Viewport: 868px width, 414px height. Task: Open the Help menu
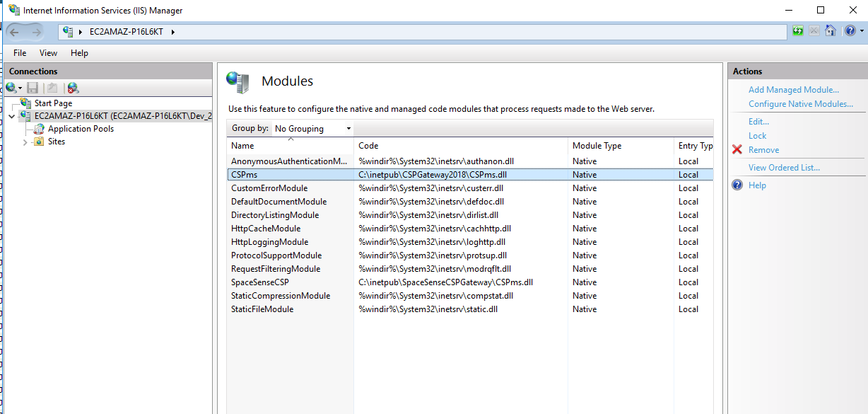click(x=80, y=53)
